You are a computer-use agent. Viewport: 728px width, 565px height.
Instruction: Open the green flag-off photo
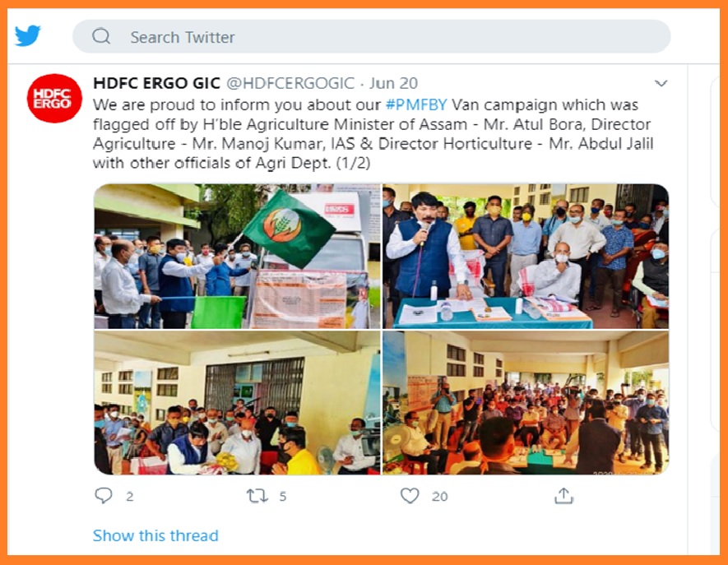click(x=237, y=257)
